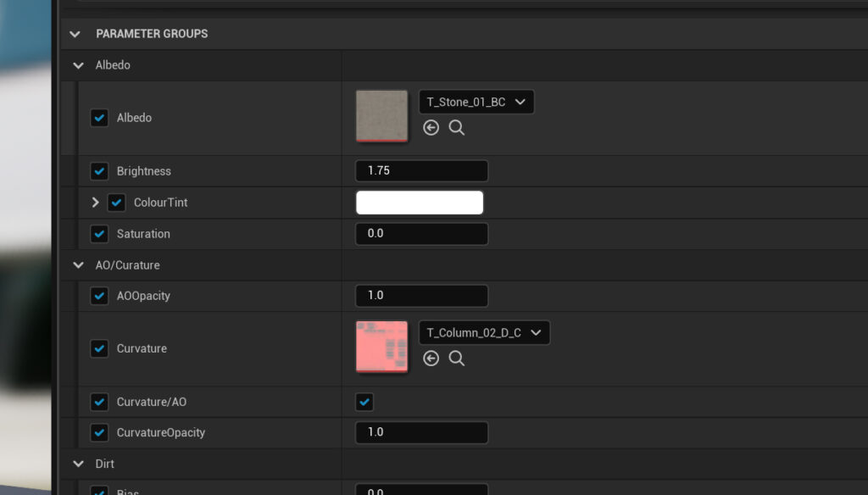Click the pink Curvature texture thumbnail
This screenshot has width=868, height=495.
tap(382, 347)
